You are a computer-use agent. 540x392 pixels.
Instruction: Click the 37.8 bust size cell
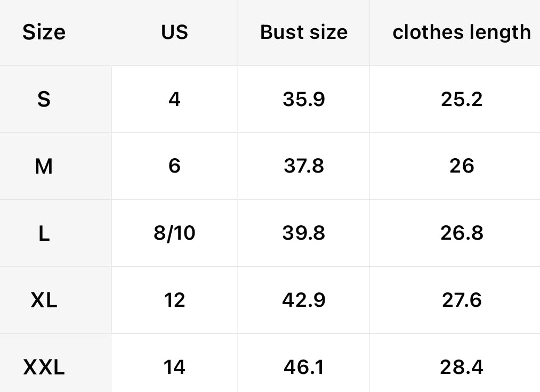point(304,167)
